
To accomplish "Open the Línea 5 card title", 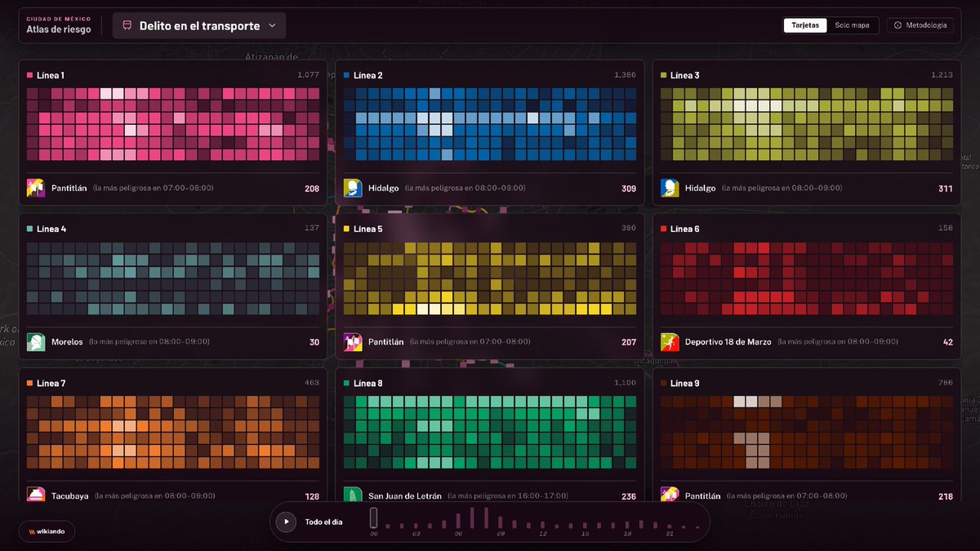I will click(368, 229).
